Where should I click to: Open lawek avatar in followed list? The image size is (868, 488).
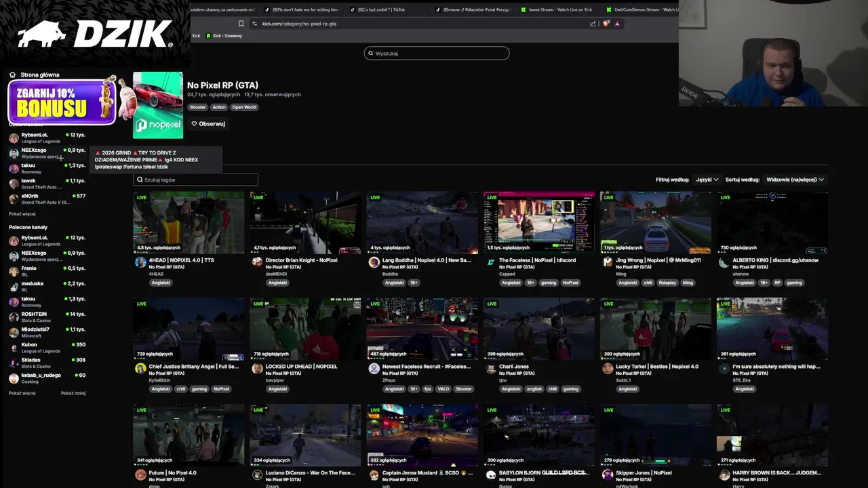click(x=14, y=184)
